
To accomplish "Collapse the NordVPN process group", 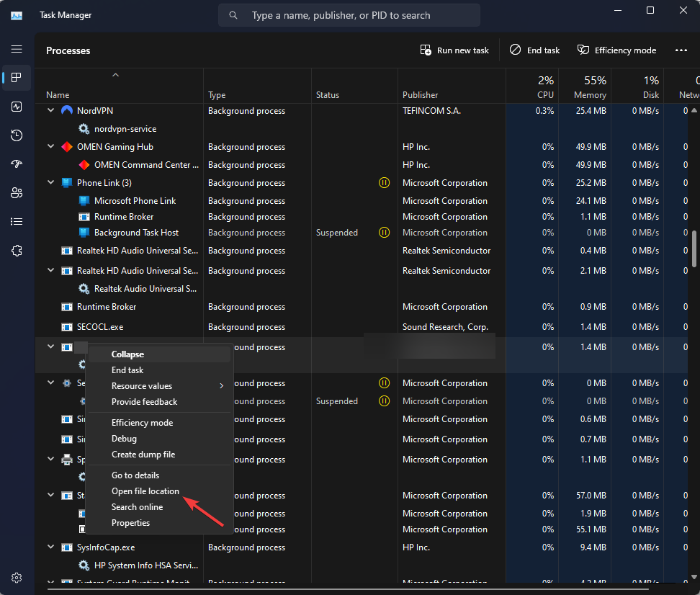I will coord(51,110).
